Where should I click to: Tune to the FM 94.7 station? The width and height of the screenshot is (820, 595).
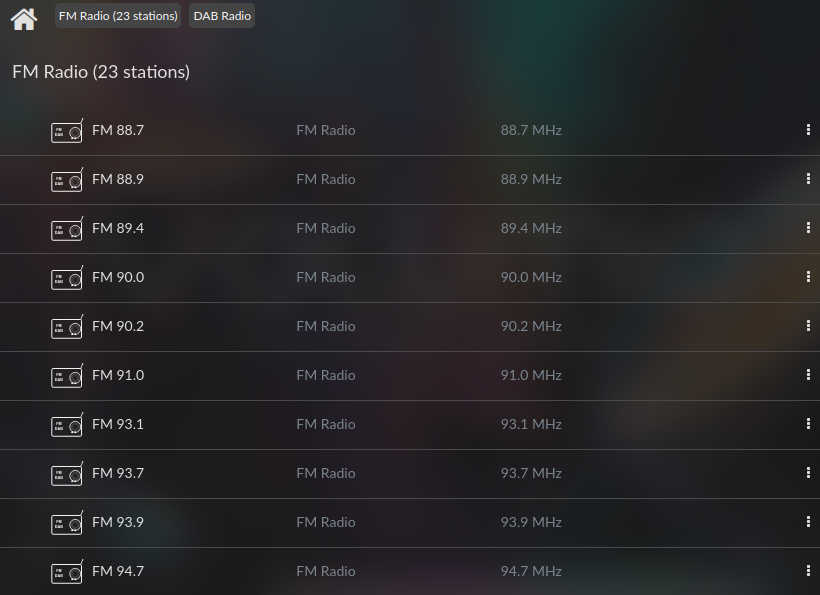coord(118,571)
